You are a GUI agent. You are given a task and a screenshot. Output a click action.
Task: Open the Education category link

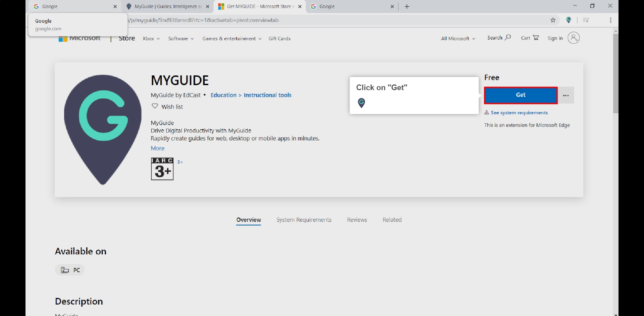(223, 95)
